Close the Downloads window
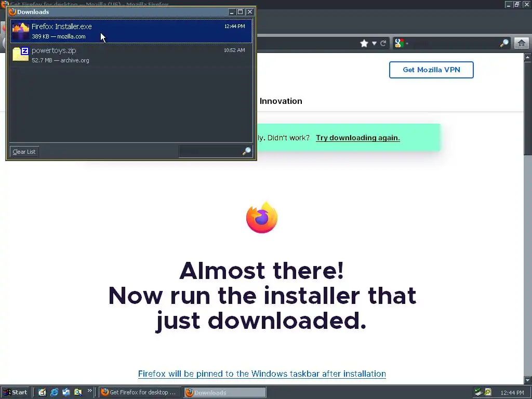532x399 pixels. pos(250,12)
